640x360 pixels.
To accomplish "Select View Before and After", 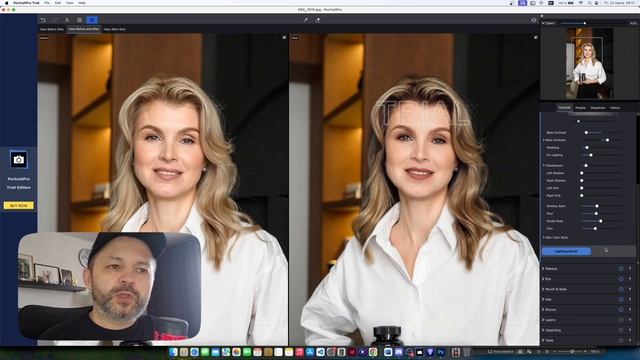I will tap(84, 29).
